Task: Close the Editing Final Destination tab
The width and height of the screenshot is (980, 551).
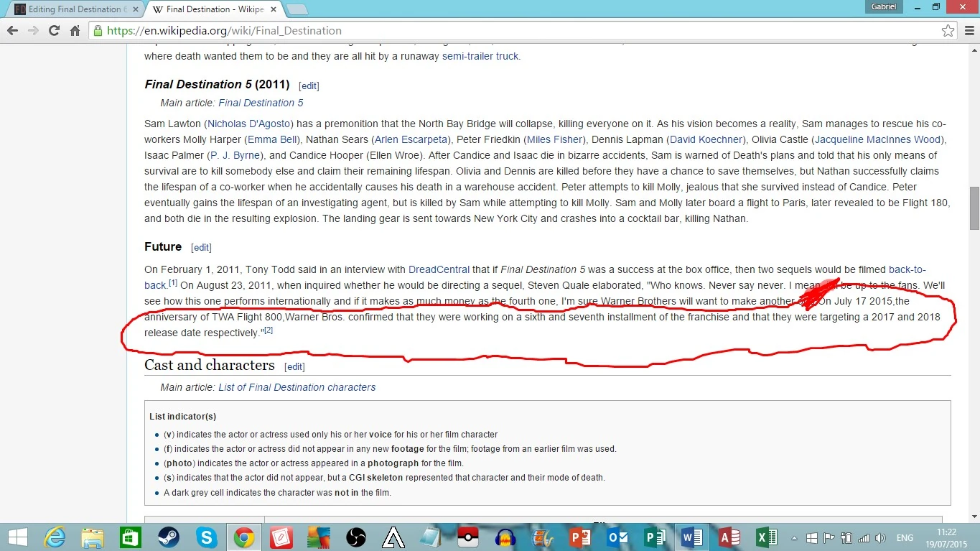Action: [x=135, y=9]
